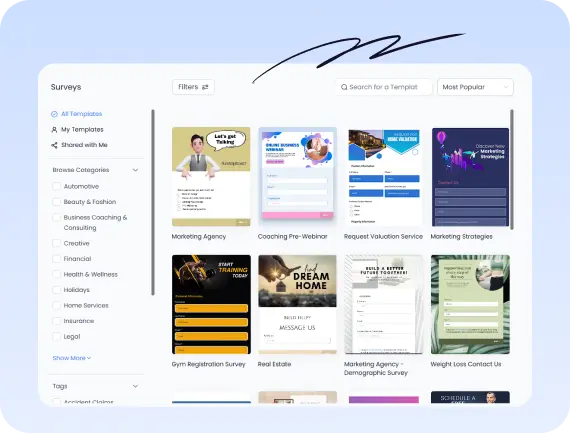Image resolution: width=570 pixels, height=433 pixels.
Task: Click the Shared with Me share icon
Action: pos(54,145)
